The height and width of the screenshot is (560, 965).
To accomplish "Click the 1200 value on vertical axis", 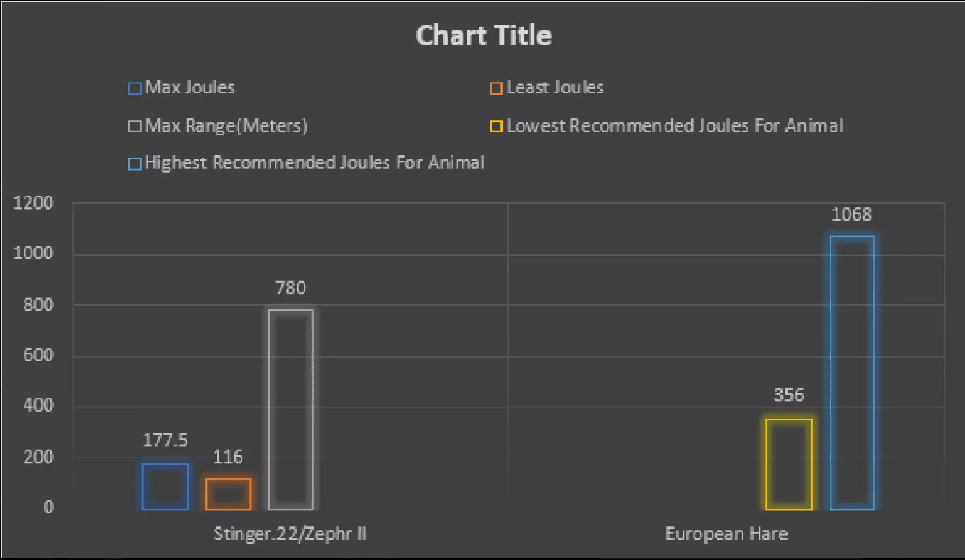I will coord(33,203).
